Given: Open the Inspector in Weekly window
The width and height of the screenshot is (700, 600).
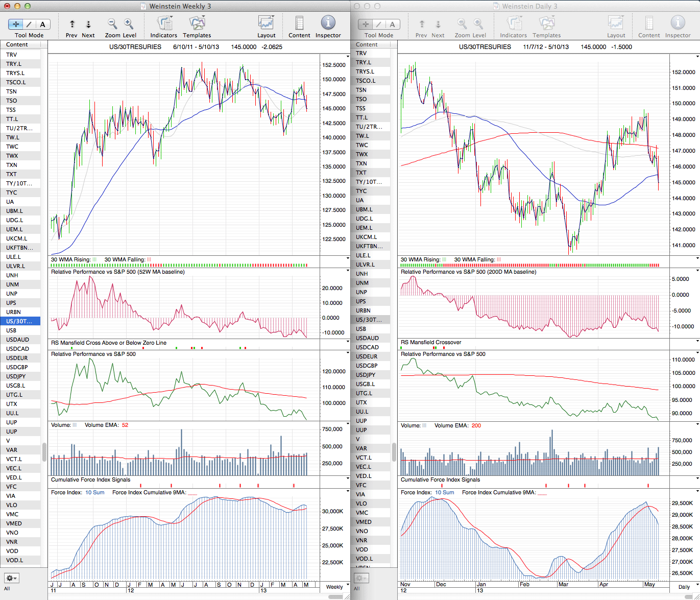Looking at the screenshot, I should pos(328,24).
